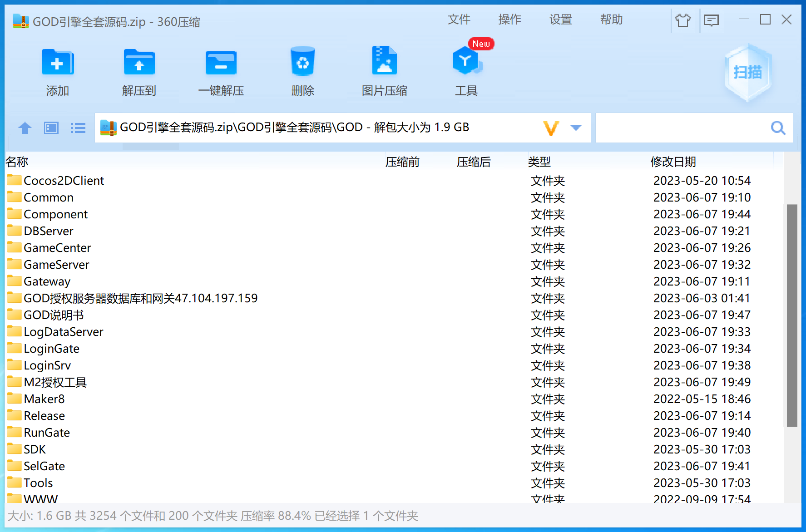This screenshot has height=532, width=806.
Task: Click the 删除 (Delete) recycle icon
Action: point(302,61)
